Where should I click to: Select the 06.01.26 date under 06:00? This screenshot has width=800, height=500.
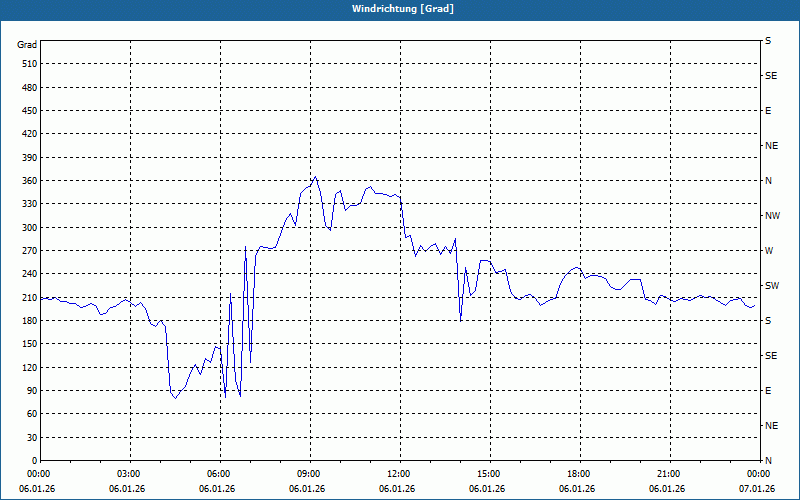click(x=217, y=489)
